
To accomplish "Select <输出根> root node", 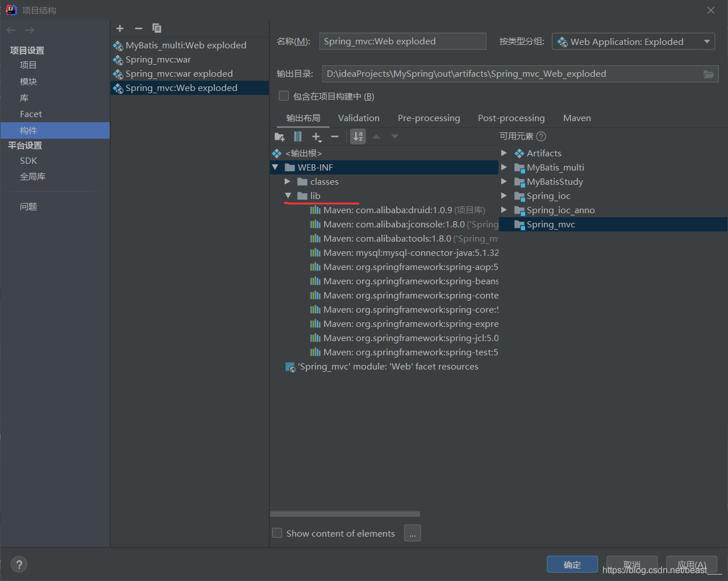I will (x=384, y=153).
